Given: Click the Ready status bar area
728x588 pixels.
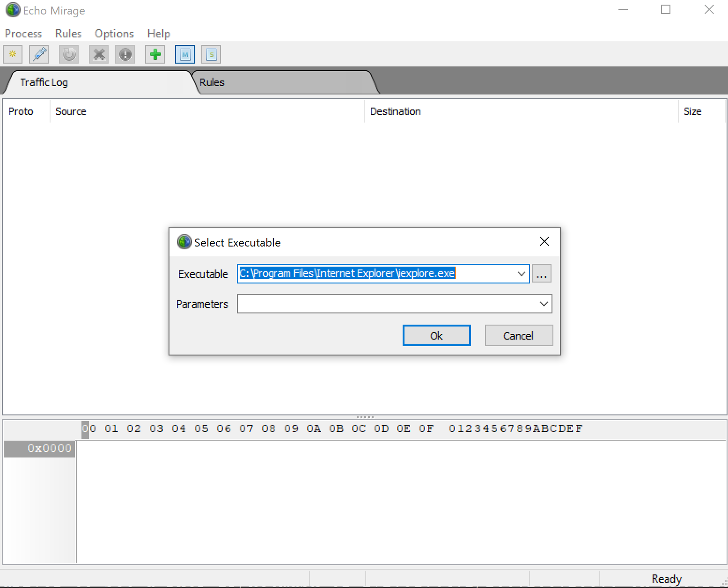Looking at the screenshot, I should tap(665, 578).
